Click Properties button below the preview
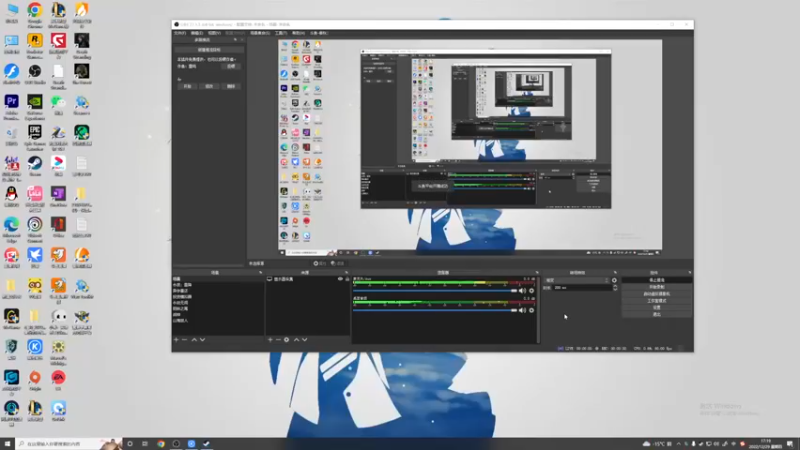This screenshot has width=800, height=450. pos(320,263)
